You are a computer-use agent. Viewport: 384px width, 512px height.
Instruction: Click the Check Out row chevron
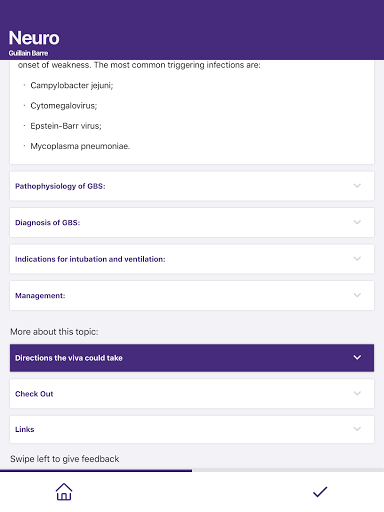(x=357, y=393)
